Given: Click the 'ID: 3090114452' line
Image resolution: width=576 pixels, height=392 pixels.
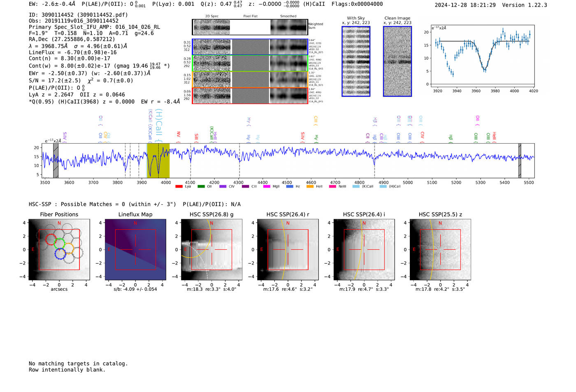Looking at the screenshot, I should point(78,15).
